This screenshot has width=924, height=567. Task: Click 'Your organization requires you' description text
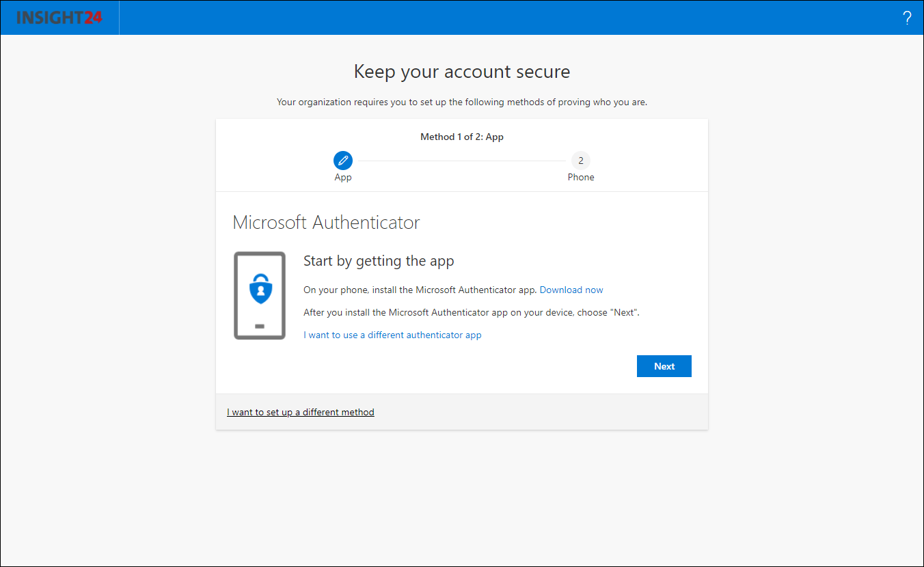point(462,102)
